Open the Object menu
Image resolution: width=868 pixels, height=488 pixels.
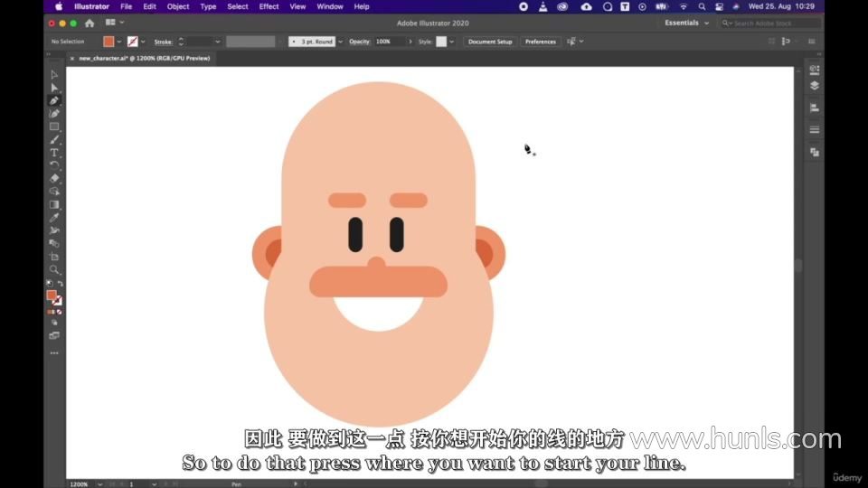point(178,6)
